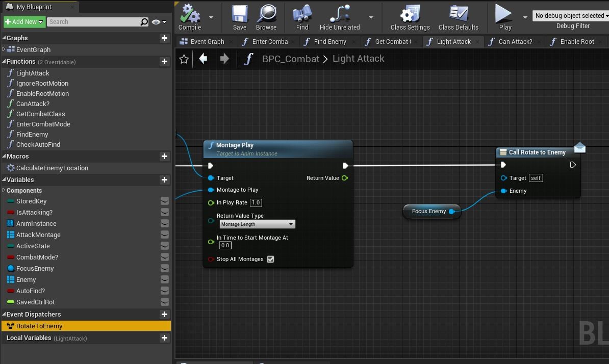This screenshot has height=364, width=609.
Task: Toggle CombatMode? variable editable eye
Action: point(165,257)
